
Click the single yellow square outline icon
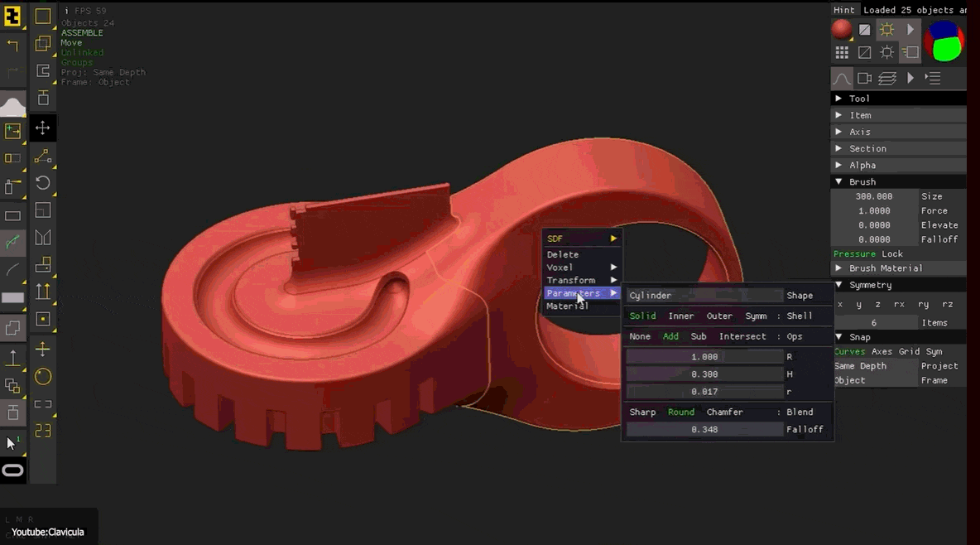pyautogui.click(x=42, y=16)
